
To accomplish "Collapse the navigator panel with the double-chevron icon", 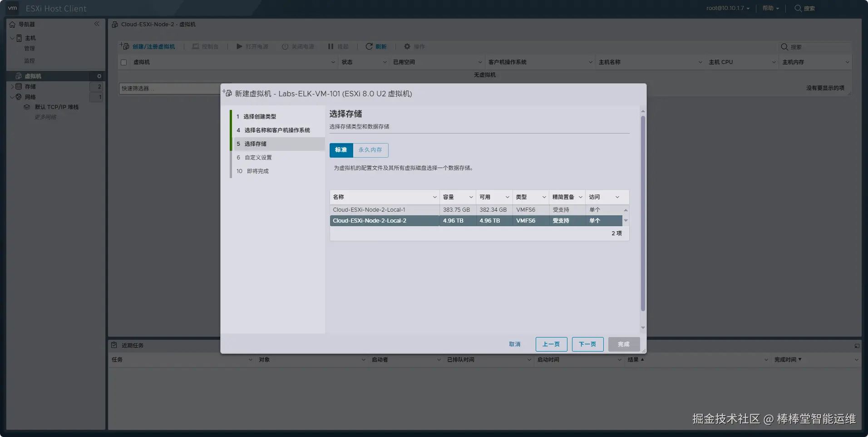I will click(x=97, y=24).
